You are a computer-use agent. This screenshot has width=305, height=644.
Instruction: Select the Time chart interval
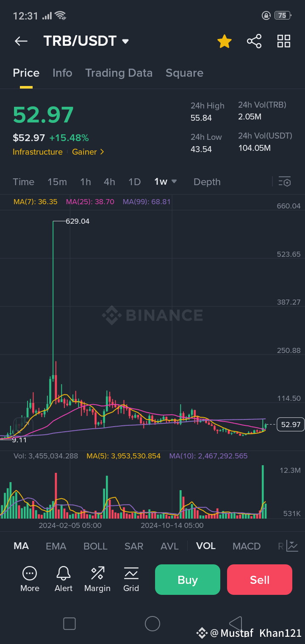pos(23,182)
